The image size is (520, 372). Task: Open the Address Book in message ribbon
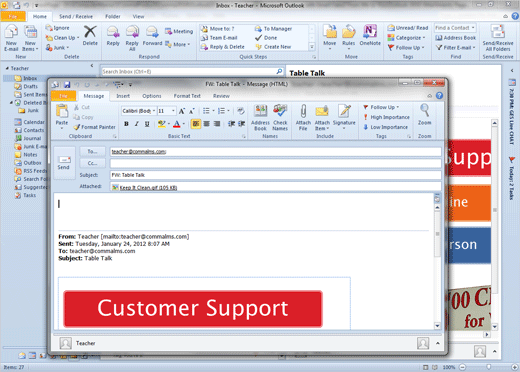tap(260, 117)
